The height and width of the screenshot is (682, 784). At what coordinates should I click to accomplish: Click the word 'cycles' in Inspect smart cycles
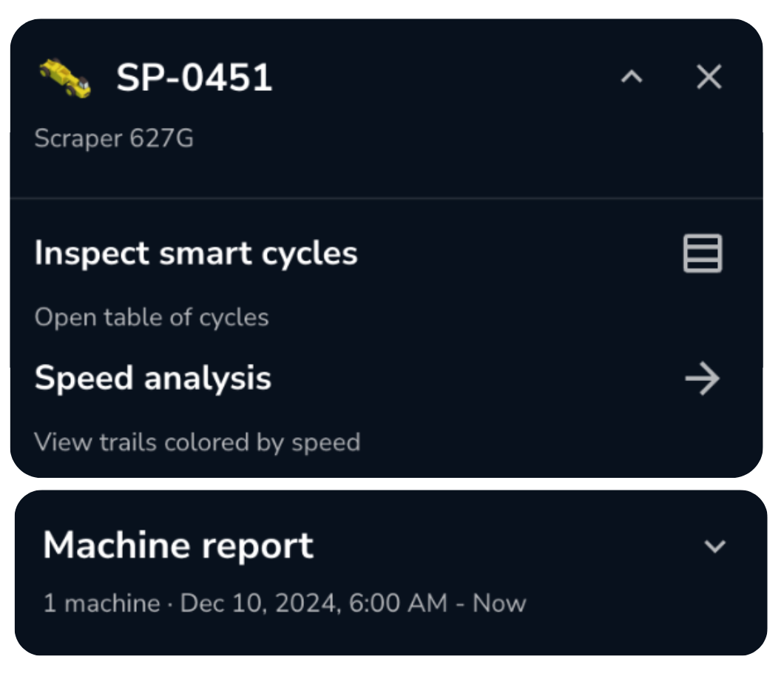[310, 254]
